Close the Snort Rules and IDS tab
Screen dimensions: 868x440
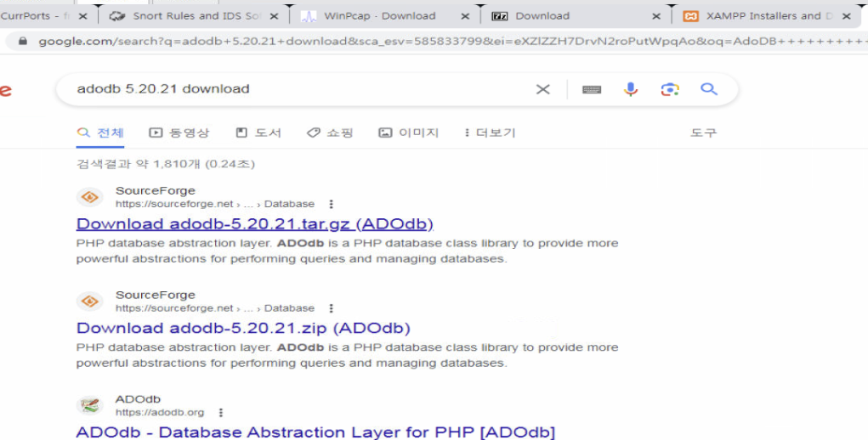coord(274,17)
